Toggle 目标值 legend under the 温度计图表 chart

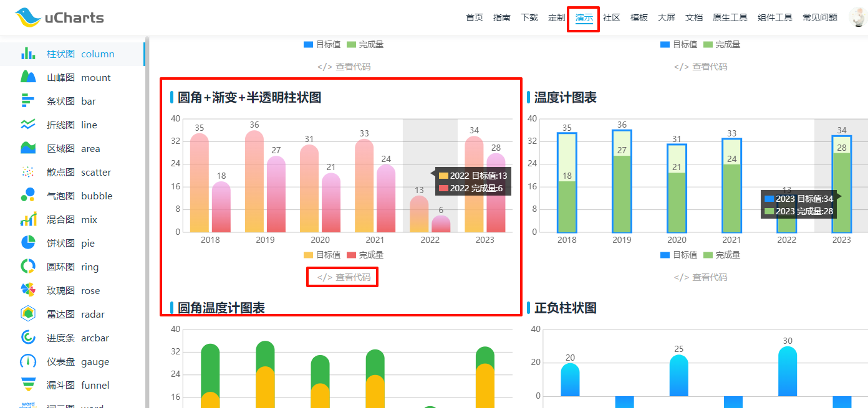click(679, 255)
